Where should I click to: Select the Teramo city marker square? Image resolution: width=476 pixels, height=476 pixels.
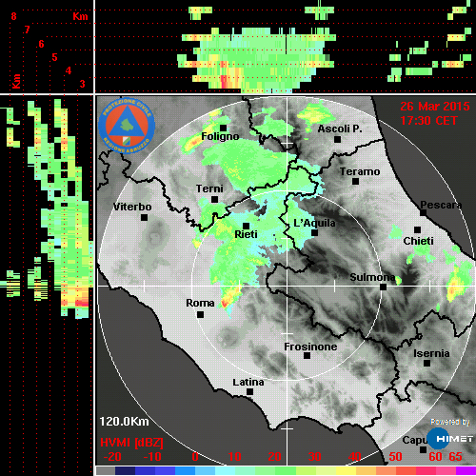(x=356, y=182)
